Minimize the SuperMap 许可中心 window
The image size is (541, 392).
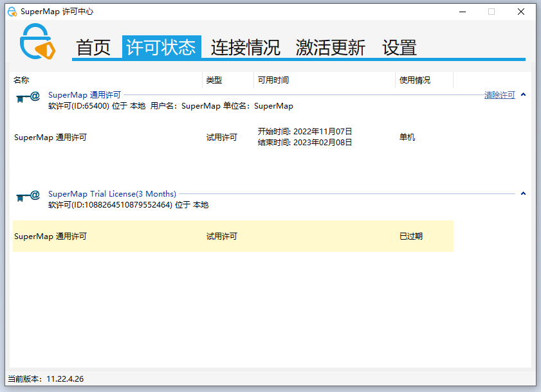tap(463, 12)
